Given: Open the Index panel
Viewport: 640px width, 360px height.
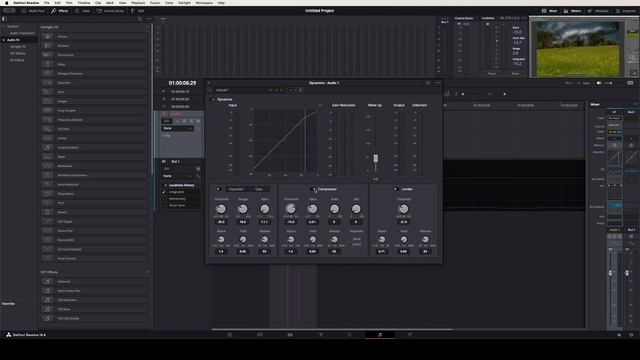Looking at the screenshot, I should [x=82, y=11].
